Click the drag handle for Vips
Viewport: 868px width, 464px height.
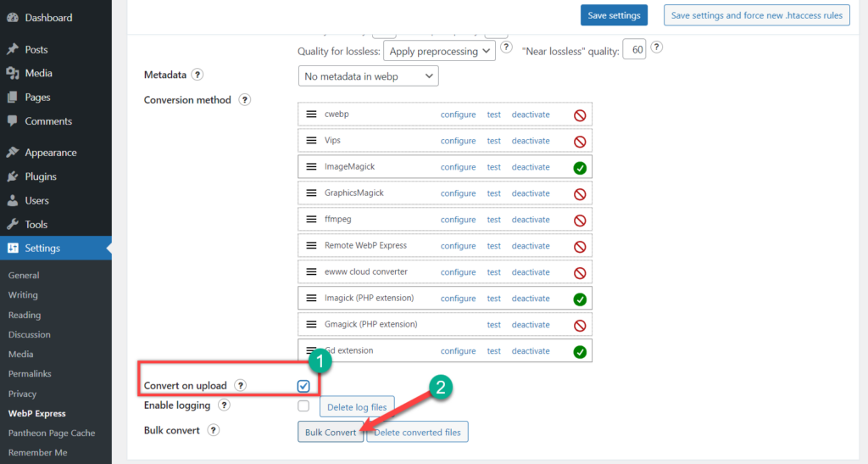pos(312,140)
